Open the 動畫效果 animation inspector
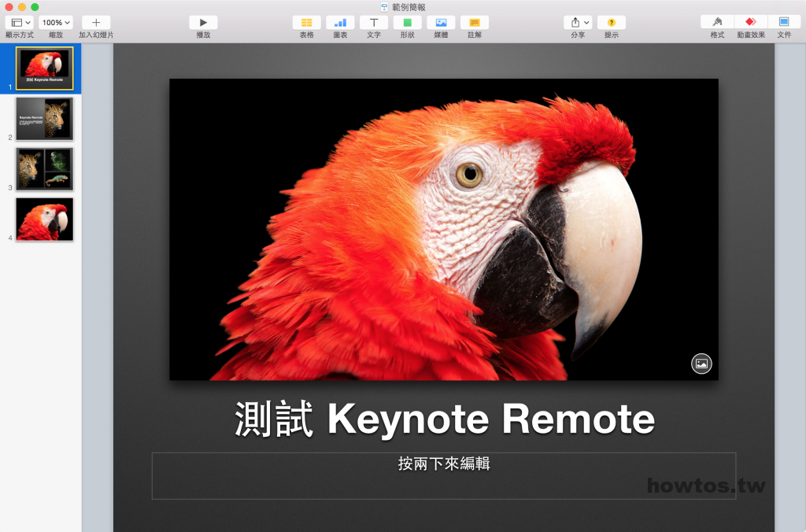Image resolution: width=806 pixels, height=532 pixels. (x=750, y=22)
